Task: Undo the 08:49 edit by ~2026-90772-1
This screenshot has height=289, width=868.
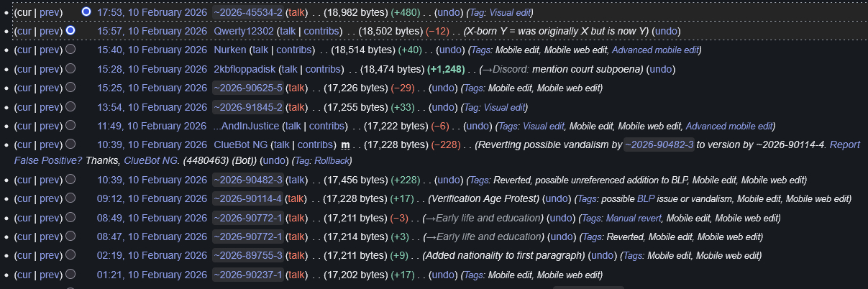Action: point(559,219)
